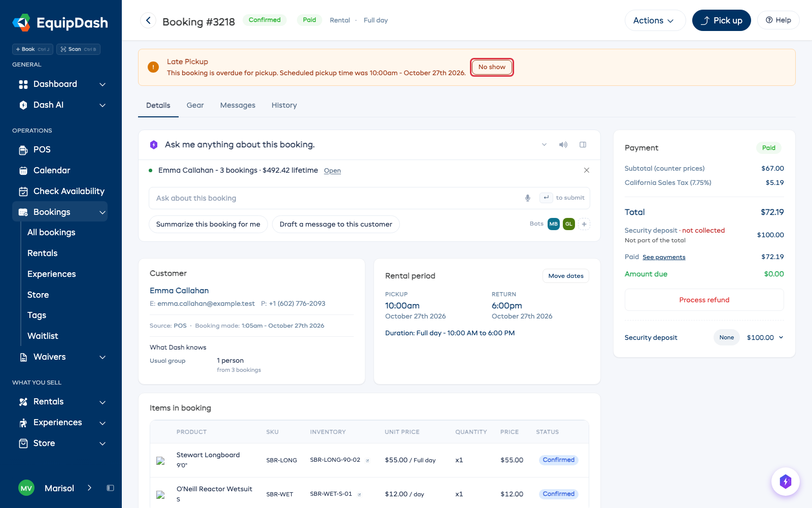The width and height of the screenshot is (812, 508).
Task: Expand the Dashboard menu chevron
Action: pos(103,84)
